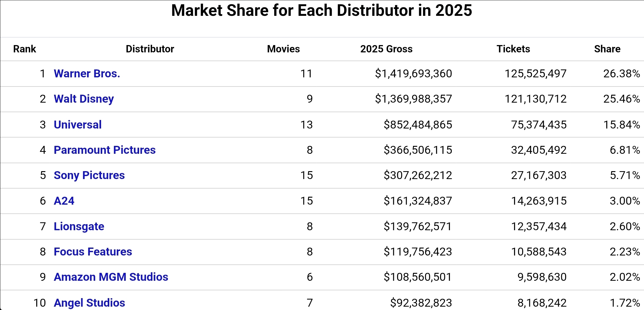Click the Universal distributor link

click(x=78, y=125)
